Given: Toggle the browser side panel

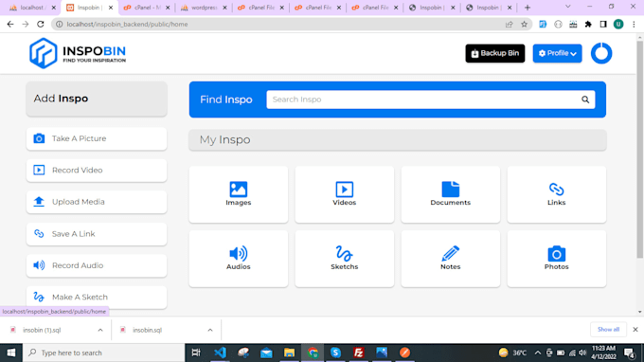Looking at the screenshot, I should 603,25.
